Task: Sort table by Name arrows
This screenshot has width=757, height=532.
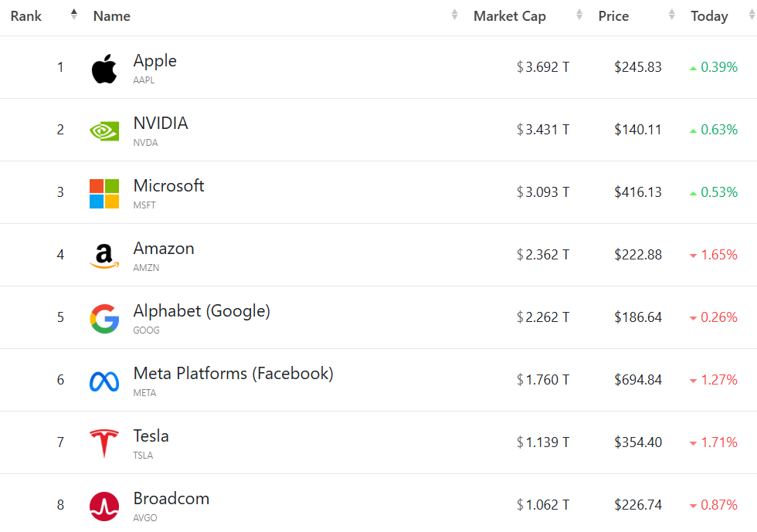Action: (x=454, y=15)
